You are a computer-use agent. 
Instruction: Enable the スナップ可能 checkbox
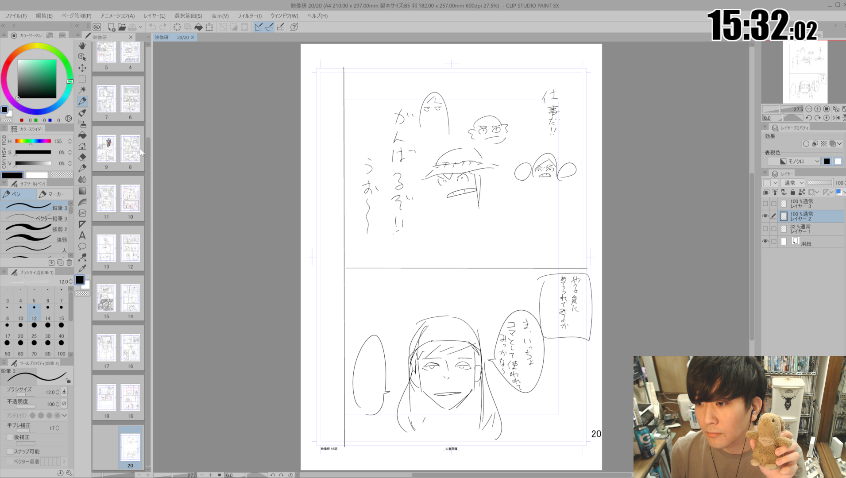[x=10, y=451]
